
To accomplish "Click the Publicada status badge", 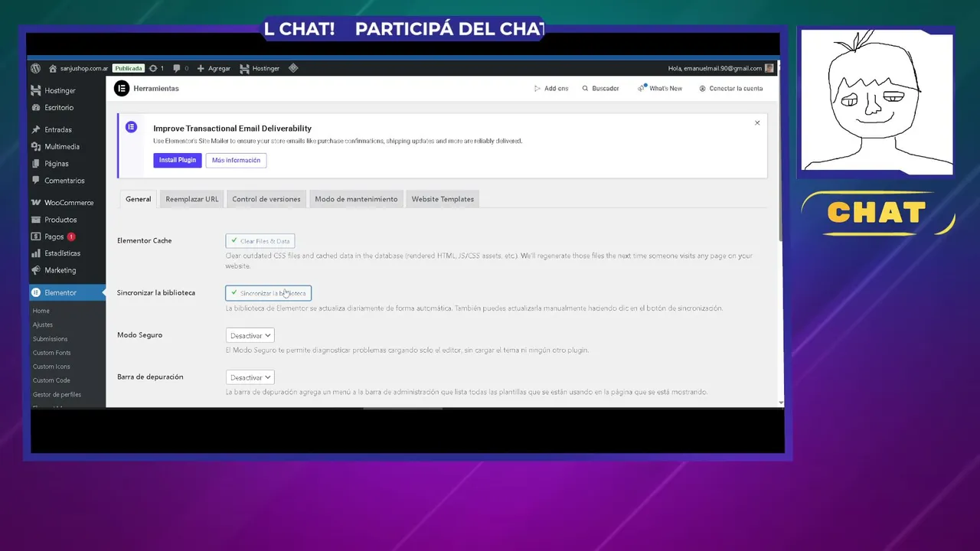I will coord(129,68).
